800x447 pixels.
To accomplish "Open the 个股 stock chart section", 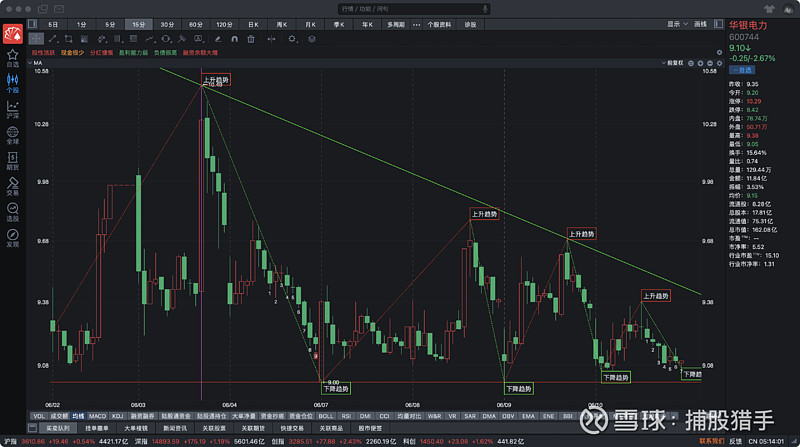I will click(x=13, y=84).
